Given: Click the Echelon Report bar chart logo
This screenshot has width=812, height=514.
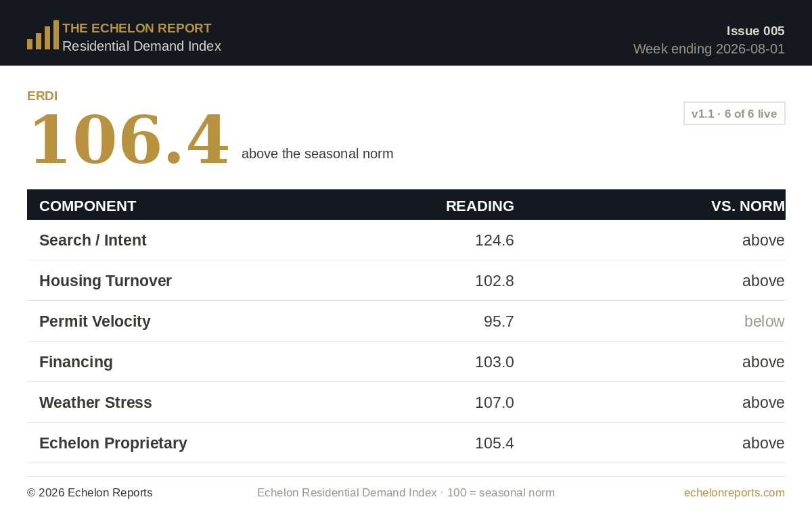Looking at the screenshot, I should pyautogui.click(x=43, y=35).
